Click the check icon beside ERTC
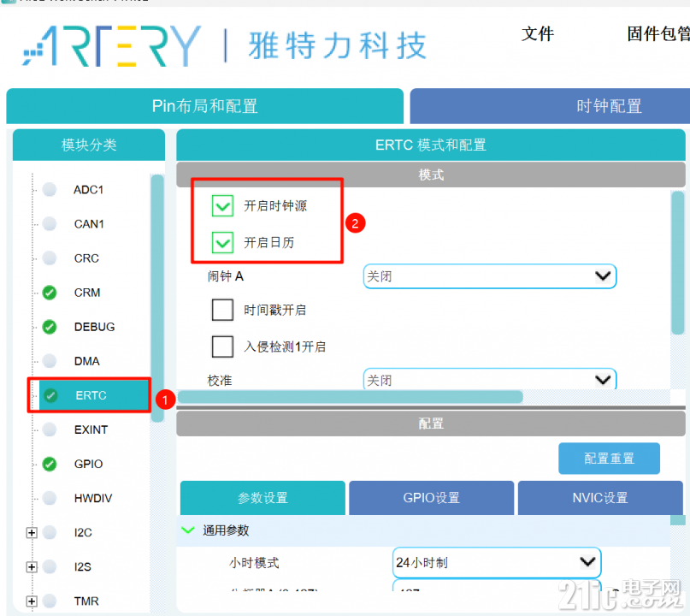The height and width of the screenshot is (616, 690). point(50,395)
